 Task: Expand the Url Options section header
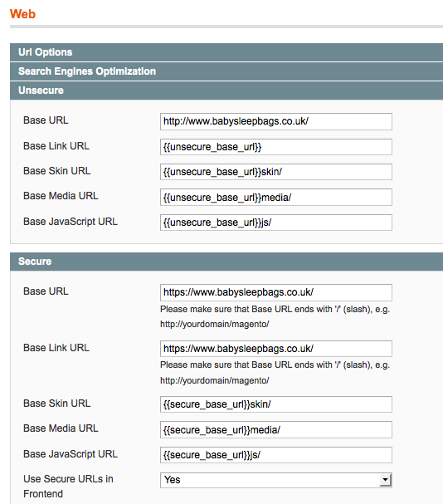point(226,52)
